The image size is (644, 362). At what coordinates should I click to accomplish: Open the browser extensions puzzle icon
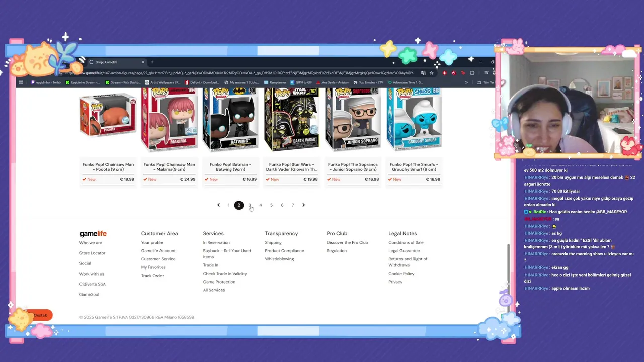472,73
